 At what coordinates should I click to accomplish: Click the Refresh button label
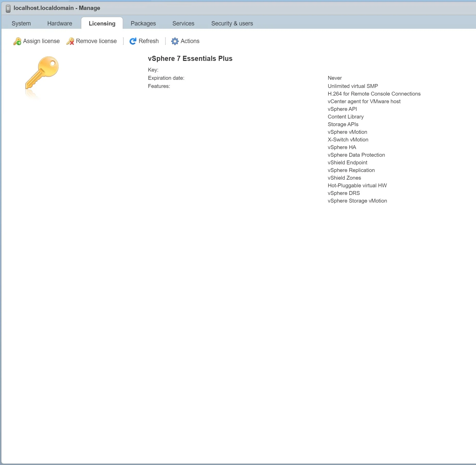pos(148,41)
